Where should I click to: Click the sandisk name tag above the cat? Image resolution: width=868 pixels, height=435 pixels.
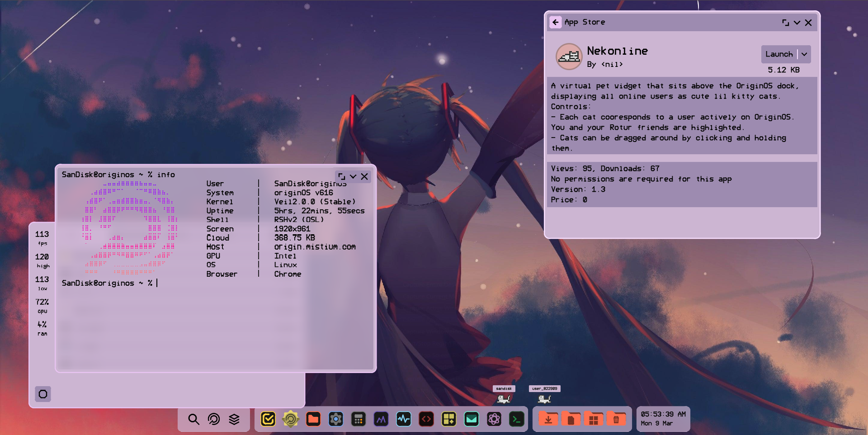(x=504, y=388)
